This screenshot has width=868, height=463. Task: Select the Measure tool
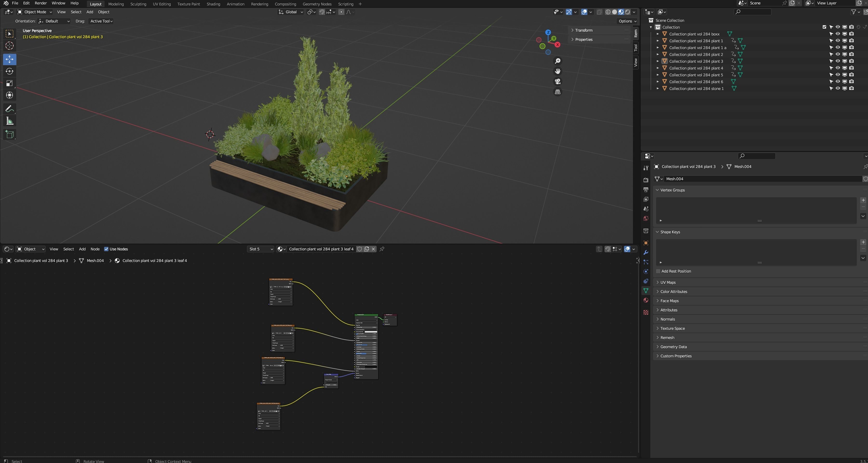coord(9,121)
